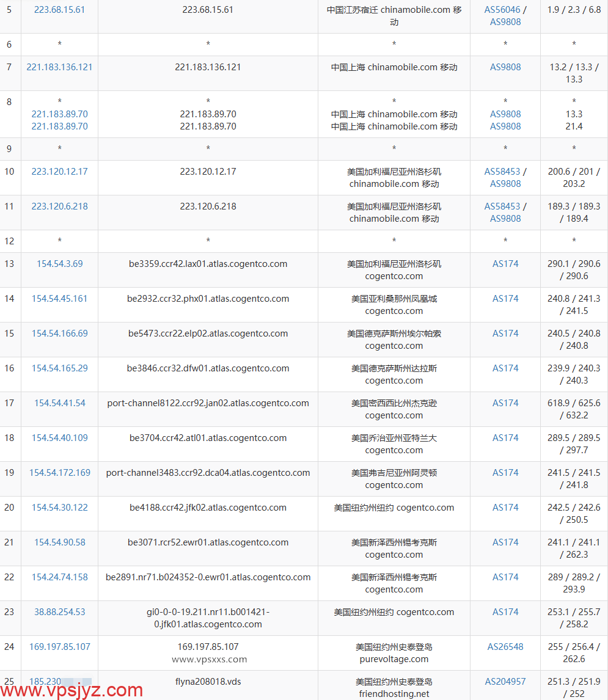Open IP link 223.120.6.218
The height and width of the screenshot is (700, 608).
tap(59, 206)
